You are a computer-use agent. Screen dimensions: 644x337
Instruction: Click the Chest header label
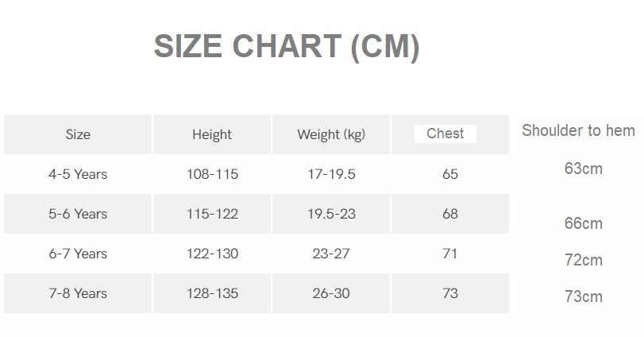pos(445,134)
